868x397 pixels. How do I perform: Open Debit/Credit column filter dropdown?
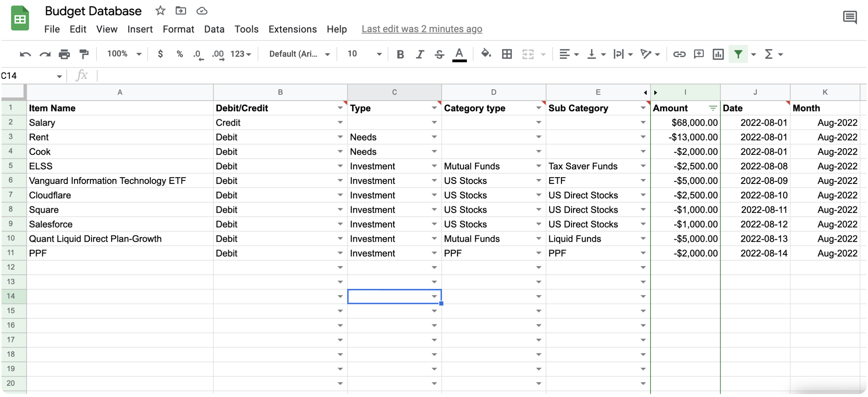pyautogui.click(x=340, y=108)
